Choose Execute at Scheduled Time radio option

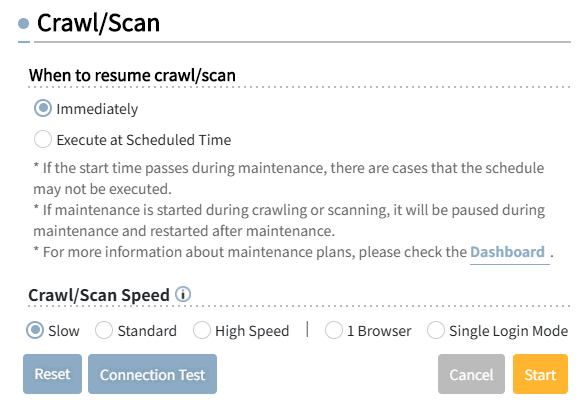click(43, 139)
